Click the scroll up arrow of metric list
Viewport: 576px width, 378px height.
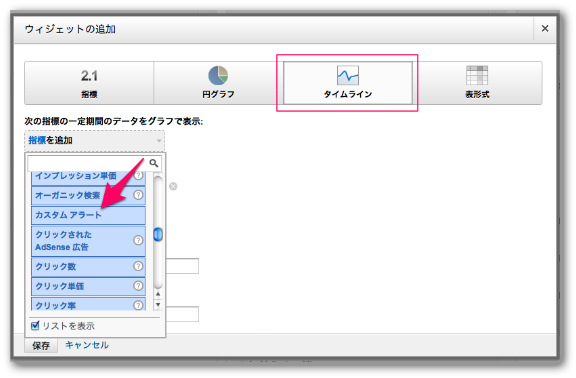click(x=158, y=294)
